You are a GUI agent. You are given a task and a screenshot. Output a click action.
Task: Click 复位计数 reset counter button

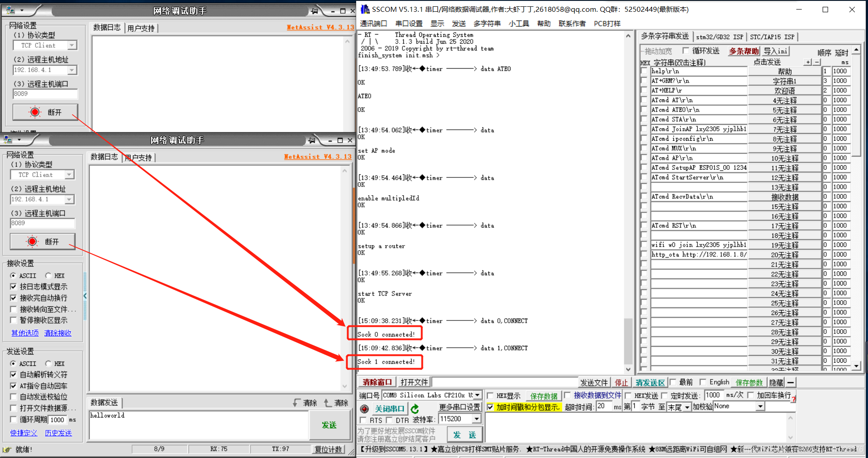coord(329,449)
